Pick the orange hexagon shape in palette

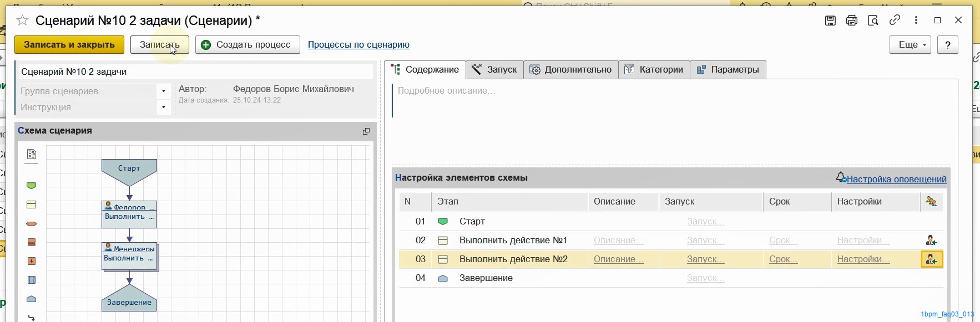tap(32, 224)
